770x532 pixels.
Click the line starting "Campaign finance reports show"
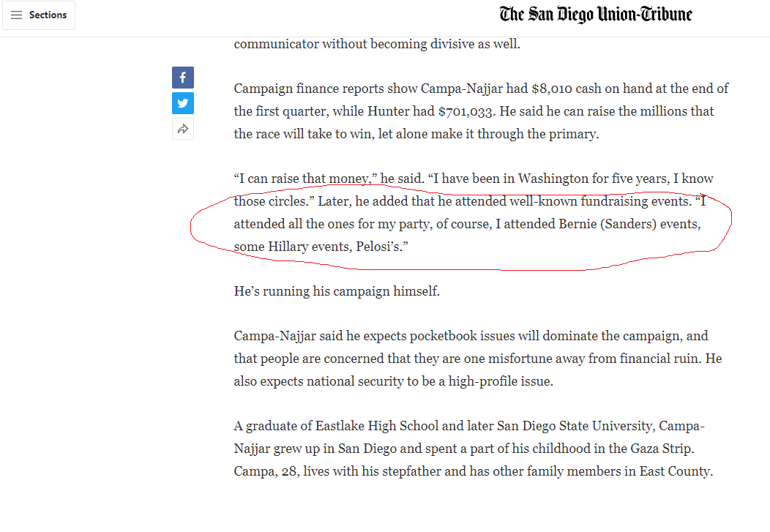(481, 89)
